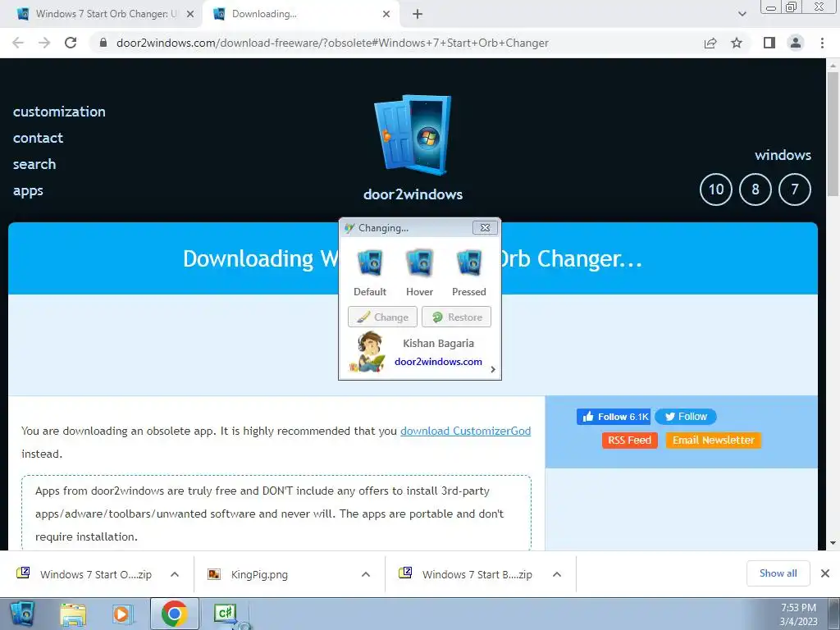Select the Windows 10 circle icon
The image size is (840, 630).
click(x=715, y=189)
